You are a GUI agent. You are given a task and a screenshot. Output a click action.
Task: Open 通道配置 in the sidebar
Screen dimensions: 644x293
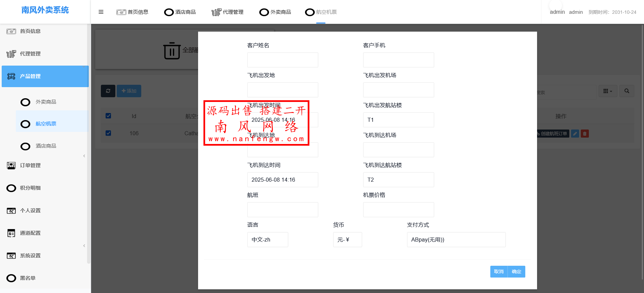point(30,233)
